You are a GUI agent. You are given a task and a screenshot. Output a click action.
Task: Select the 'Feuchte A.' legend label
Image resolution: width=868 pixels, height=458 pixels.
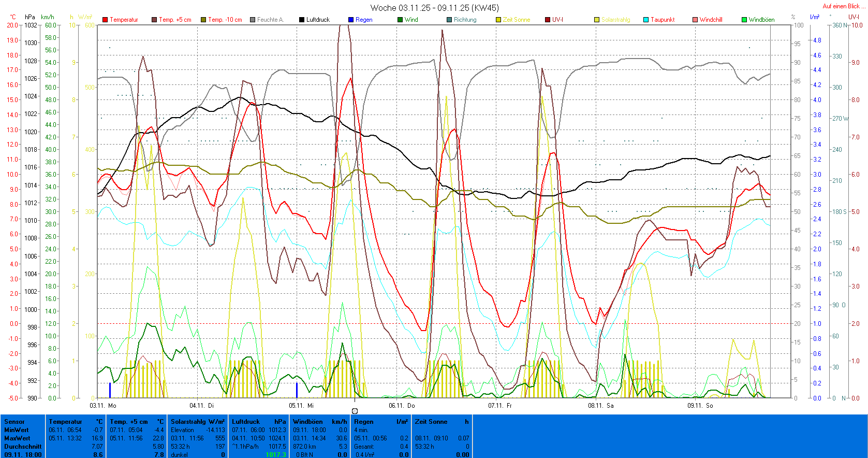click(270, 20)
